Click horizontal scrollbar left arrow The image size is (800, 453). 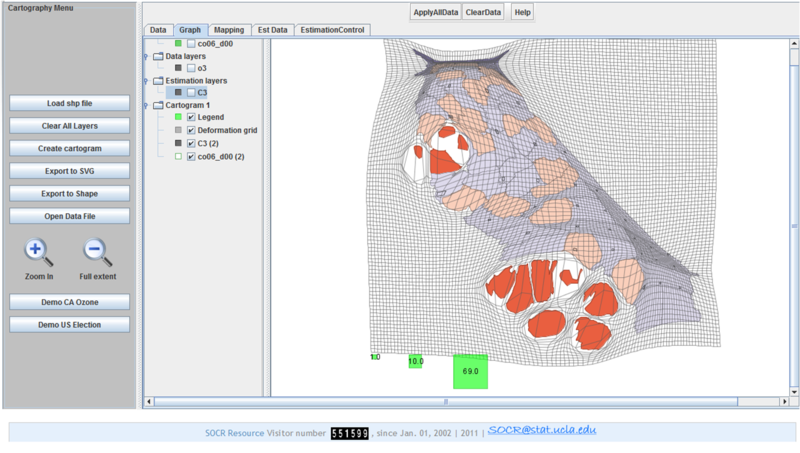(x=148, y=401)
